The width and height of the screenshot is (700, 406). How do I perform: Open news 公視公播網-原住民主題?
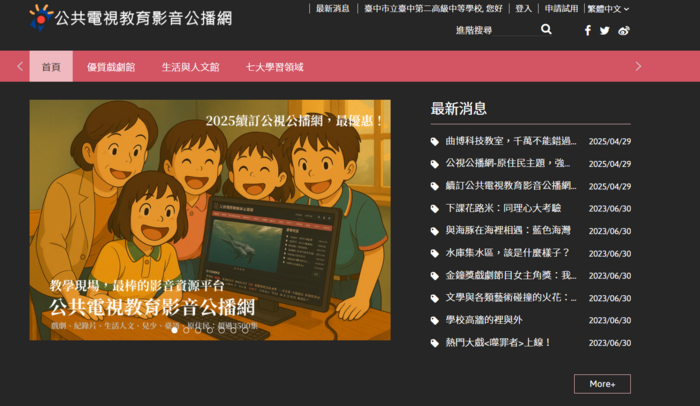point(508,163)
